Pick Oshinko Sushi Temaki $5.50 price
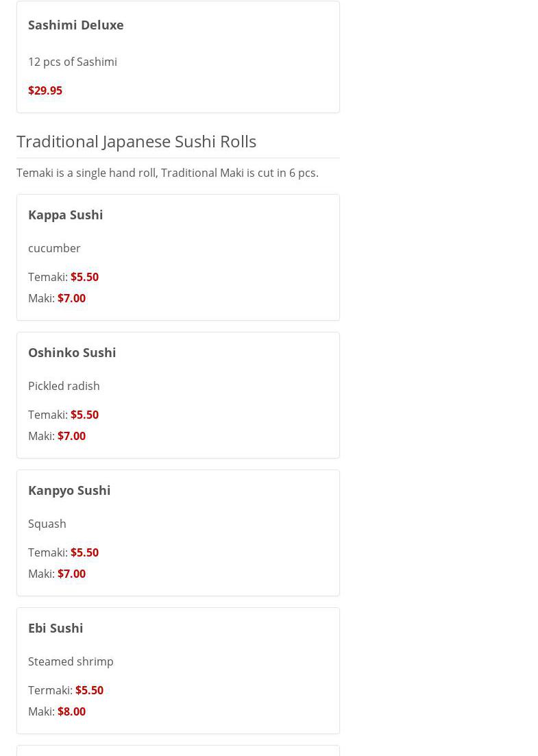Viewport: 538px width, 756px height. (x=84, y=415)
